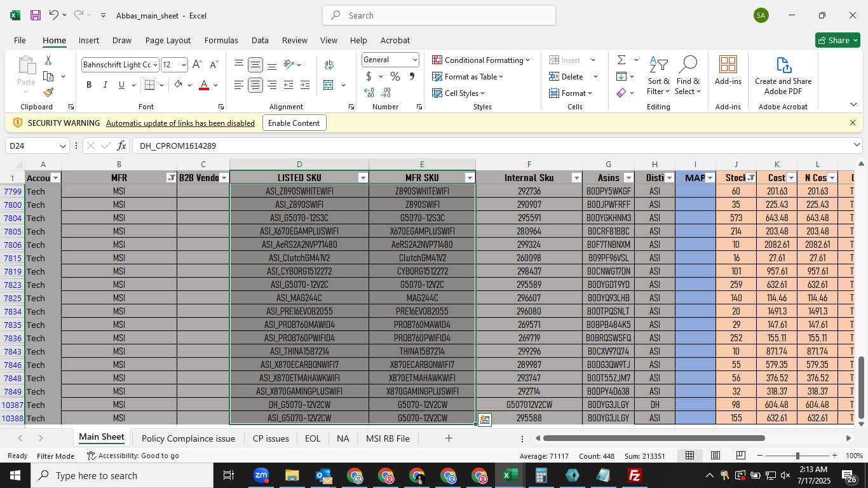This screenshot has height=488, width=868.
Task: Click the Insert Function fx icon
Action: click(x=121, y=146)
